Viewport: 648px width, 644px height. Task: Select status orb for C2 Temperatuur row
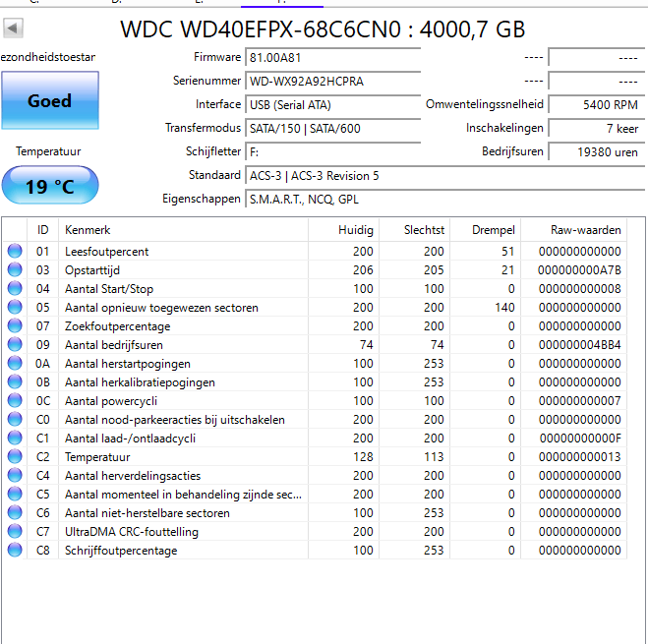point(15,456)
